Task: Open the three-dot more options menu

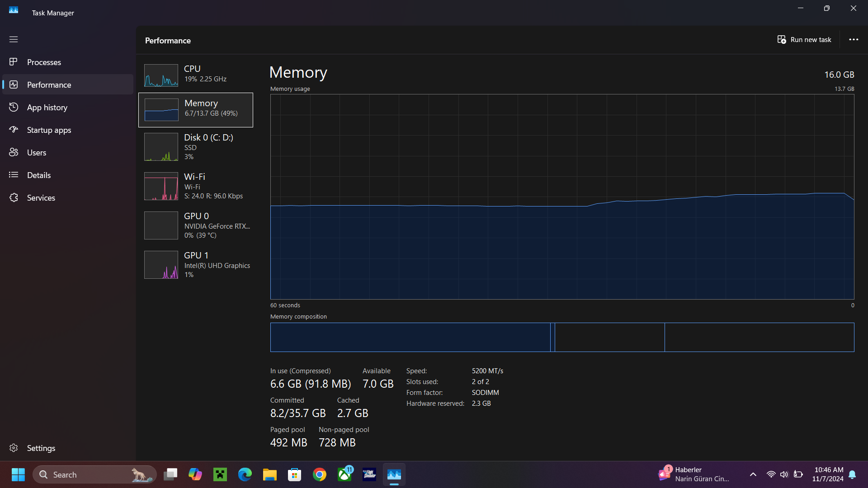Action: [x=854, y=40]
